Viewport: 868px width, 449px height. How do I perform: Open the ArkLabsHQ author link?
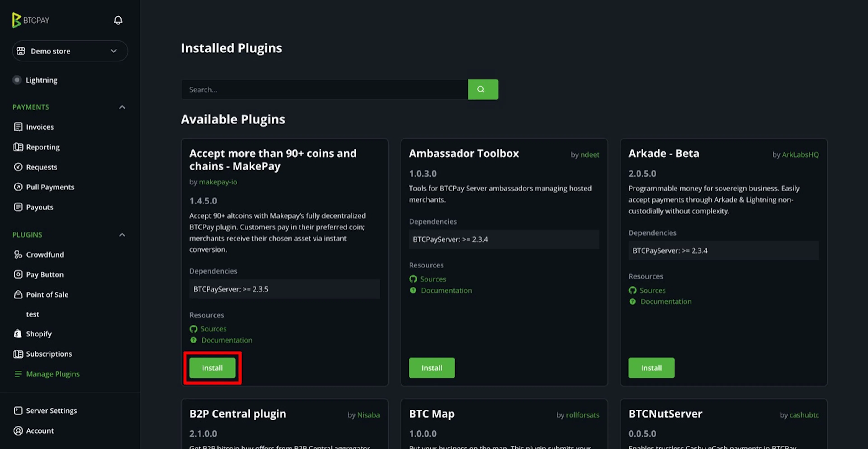tap(800, 155)
